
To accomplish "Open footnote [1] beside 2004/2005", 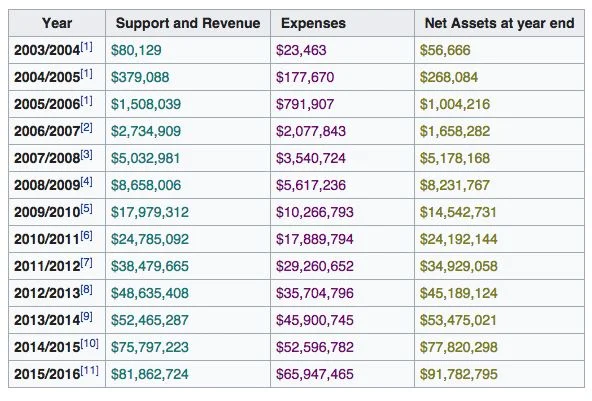I will tap(86, 74).
